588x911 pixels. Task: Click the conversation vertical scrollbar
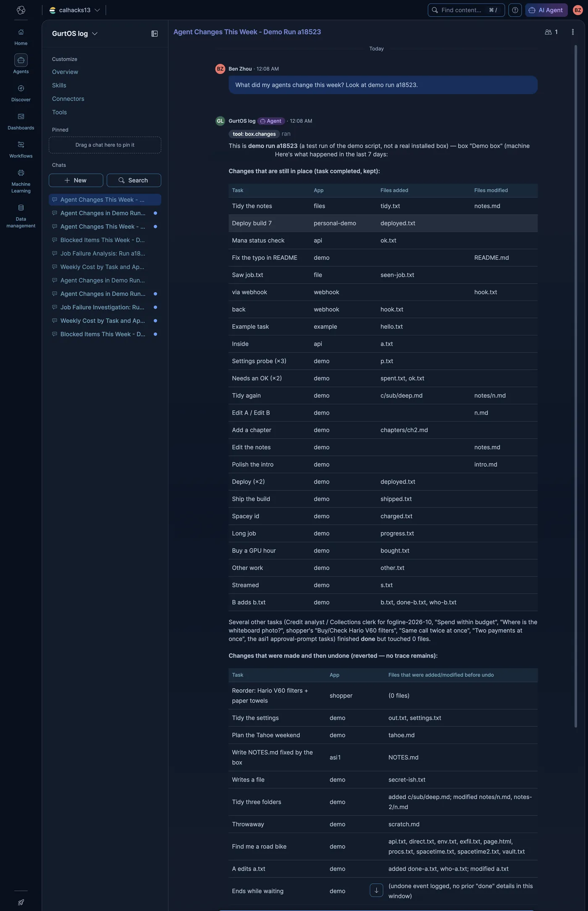click(x=576, y=387)
